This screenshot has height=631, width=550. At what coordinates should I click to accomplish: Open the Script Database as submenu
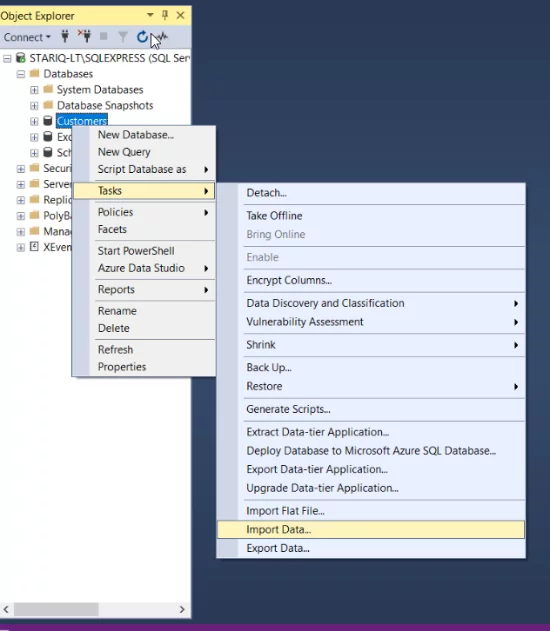point(144,169)
